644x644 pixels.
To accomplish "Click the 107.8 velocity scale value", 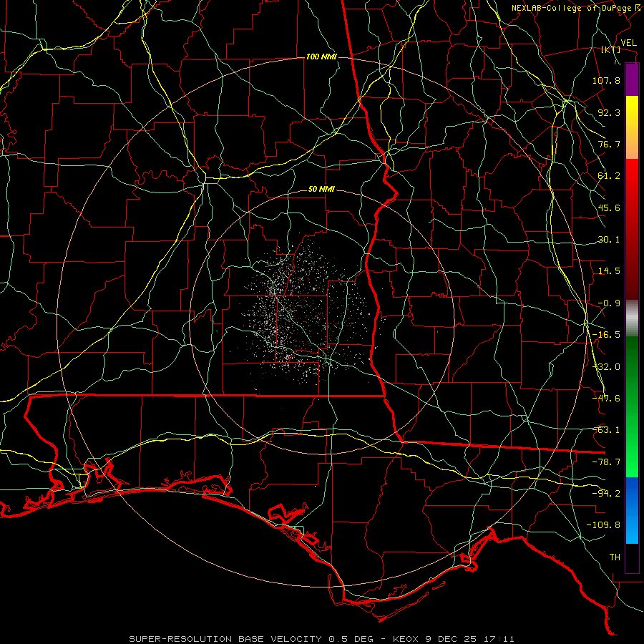I will [606, 80].
